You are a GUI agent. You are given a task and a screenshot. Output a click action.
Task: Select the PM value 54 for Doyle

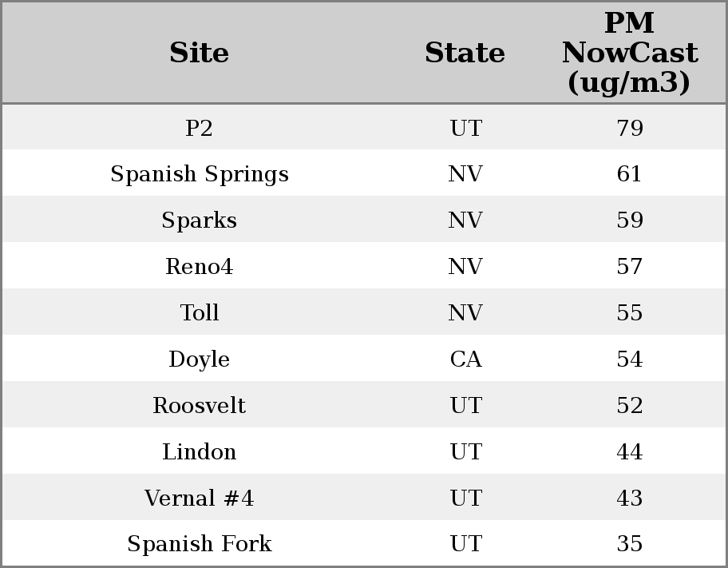pyautogui.click(x=629, y=359)
